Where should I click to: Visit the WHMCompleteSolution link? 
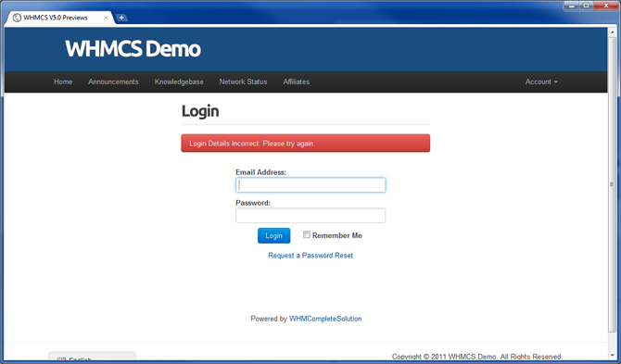(325, 319)
